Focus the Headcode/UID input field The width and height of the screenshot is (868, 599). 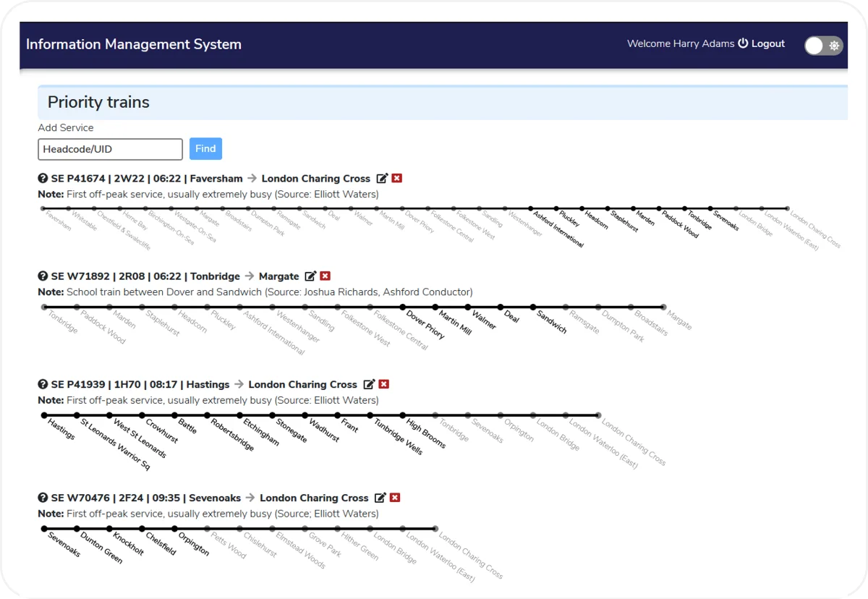[110, 149]
